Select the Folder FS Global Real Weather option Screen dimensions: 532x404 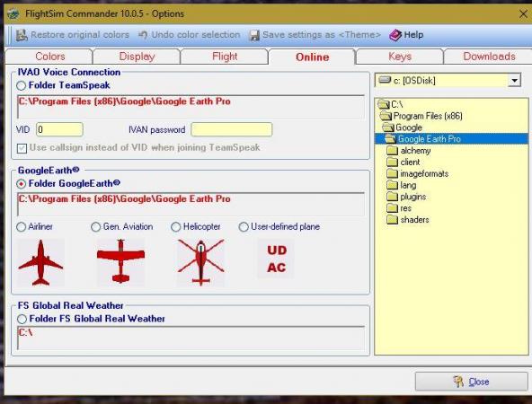coord(22,319)
